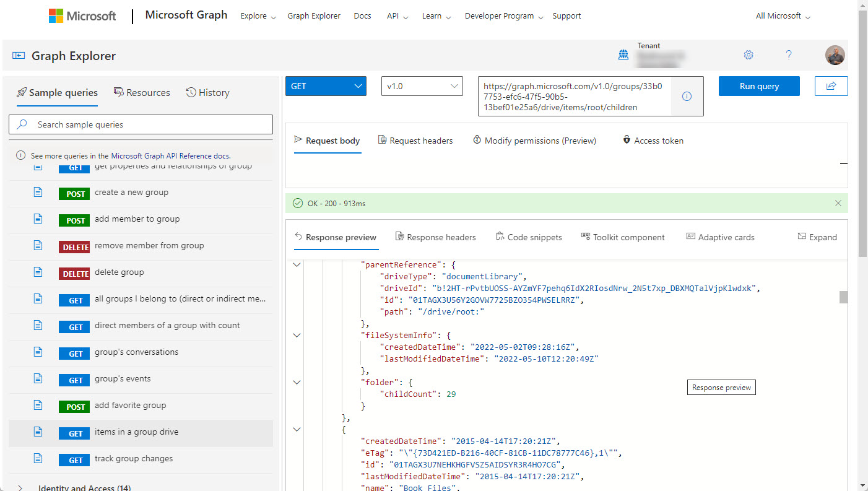This screenshot has height=491, width=868.
Task: Click the URL info icon
Action: point(687,96)
